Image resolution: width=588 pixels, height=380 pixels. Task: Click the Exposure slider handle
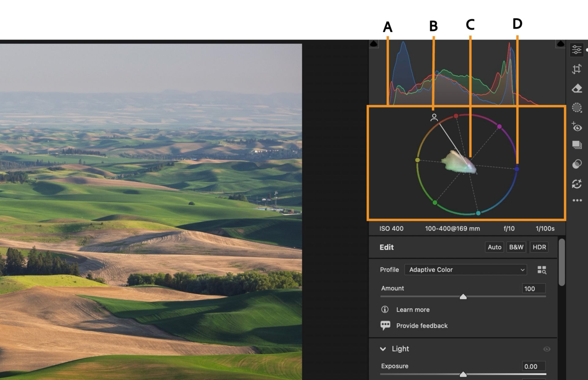[x=463, y=374]
